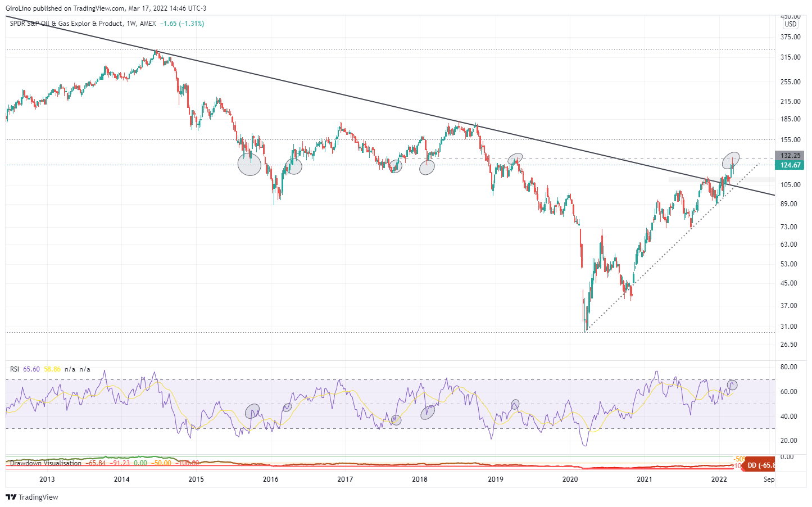This screenshot has width=812, height=507.
Task: Click the 2018 label on time axis
Action: coord(420,479)
